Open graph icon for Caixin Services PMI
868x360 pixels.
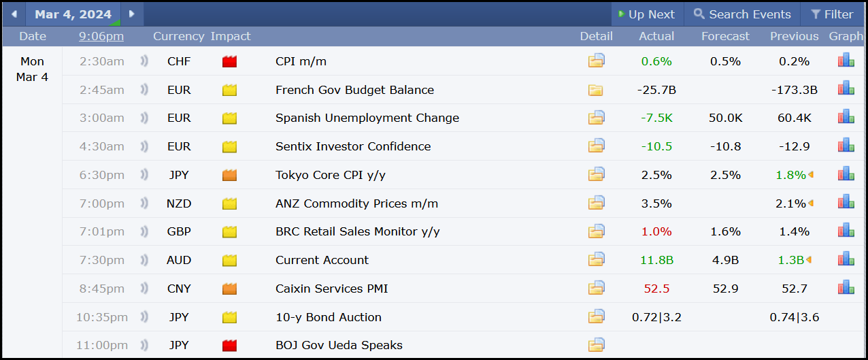846,288
